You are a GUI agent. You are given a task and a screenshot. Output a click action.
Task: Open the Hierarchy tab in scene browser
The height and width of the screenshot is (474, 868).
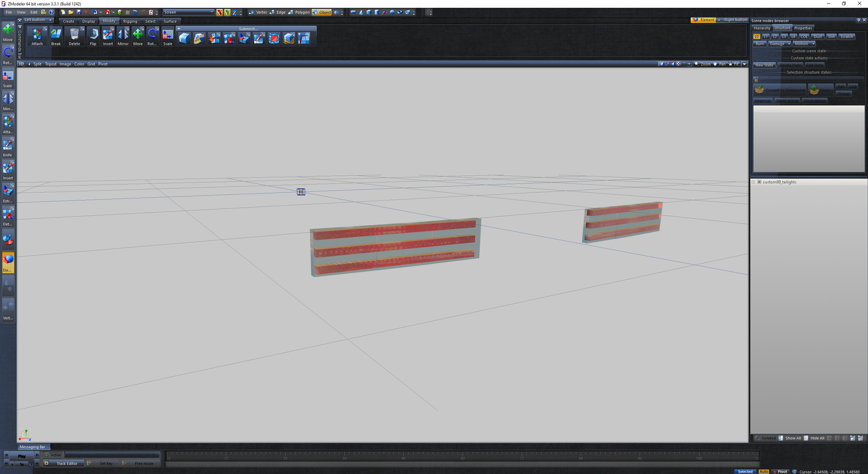762,28
